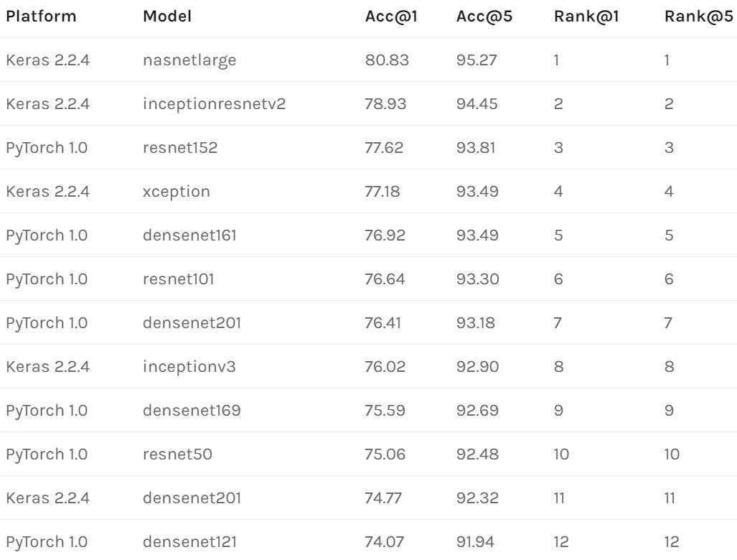This screenshot has width=737, height=560.
Task: Click the Rank@5 column header
Action: pyautogui.click(x=694, y=17)
